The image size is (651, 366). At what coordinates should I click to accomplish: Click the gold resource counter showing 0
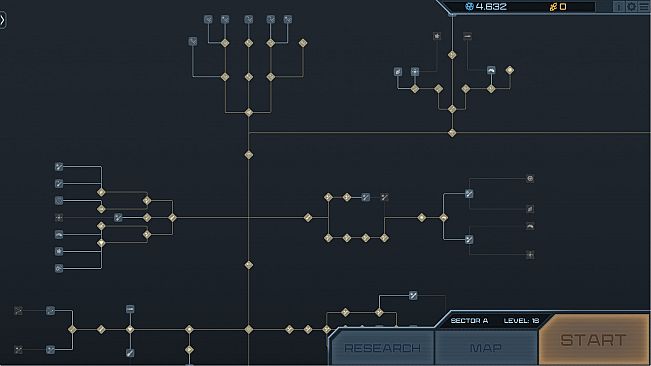tap(558, 7)
